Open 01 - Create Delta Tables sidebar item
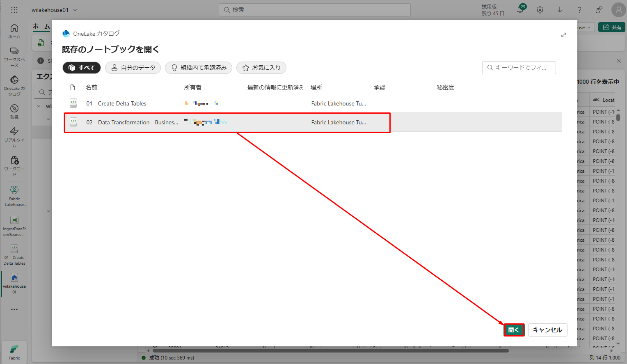The width and height of the screenshot is (627, 364). pos(14,255)
